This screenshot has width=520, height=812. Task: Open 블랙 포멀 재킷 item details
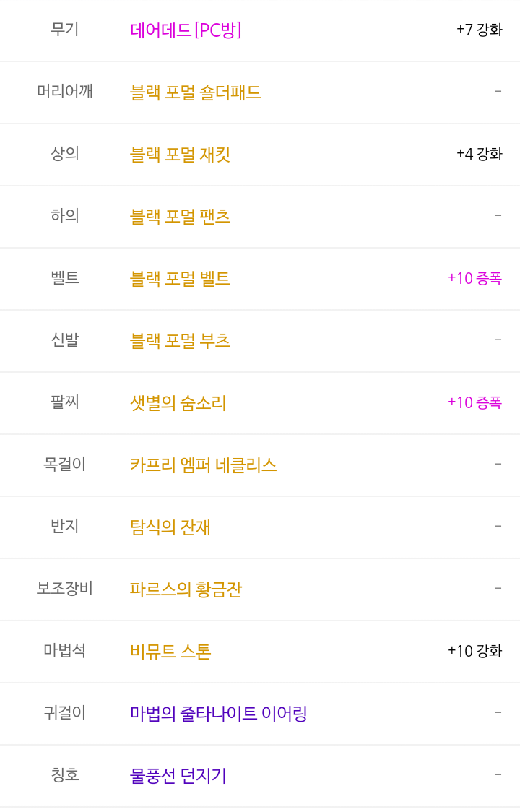180,155
